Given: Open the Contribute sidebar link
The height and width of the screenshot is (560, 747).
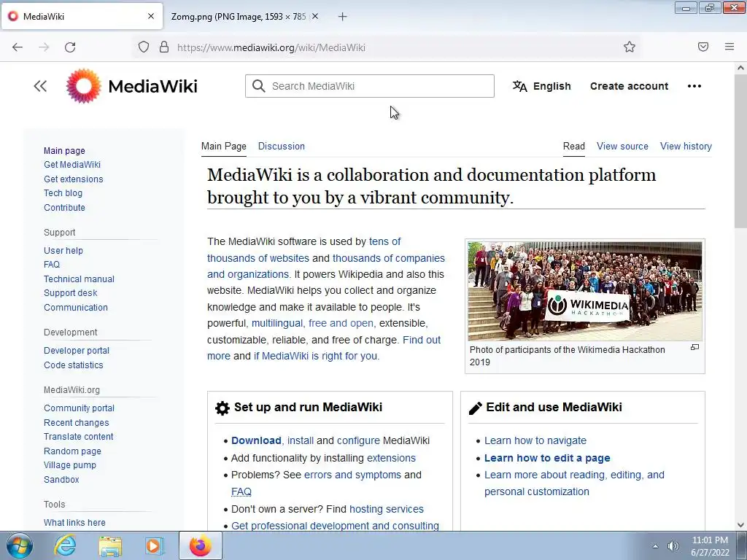Looking at the screenshot, I should pos(64,208).
